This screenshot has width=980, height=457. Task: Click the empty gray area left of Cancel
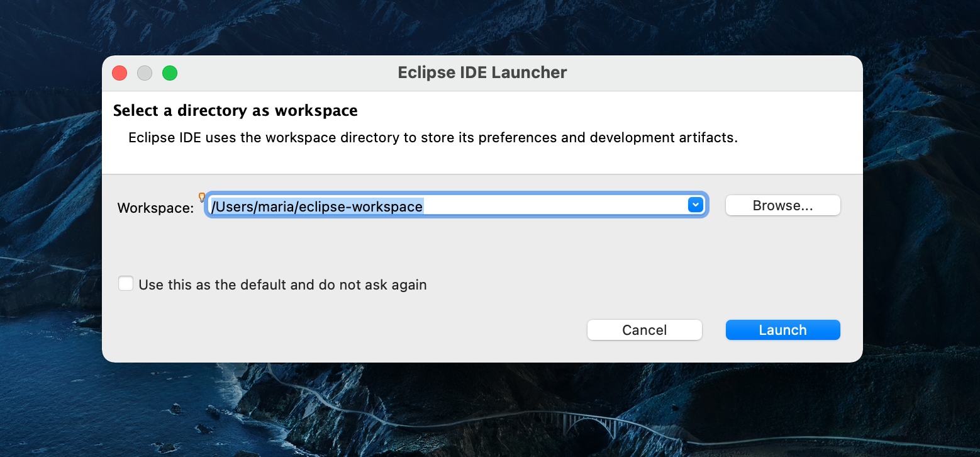pyautogui.click(x=346, y=330)
